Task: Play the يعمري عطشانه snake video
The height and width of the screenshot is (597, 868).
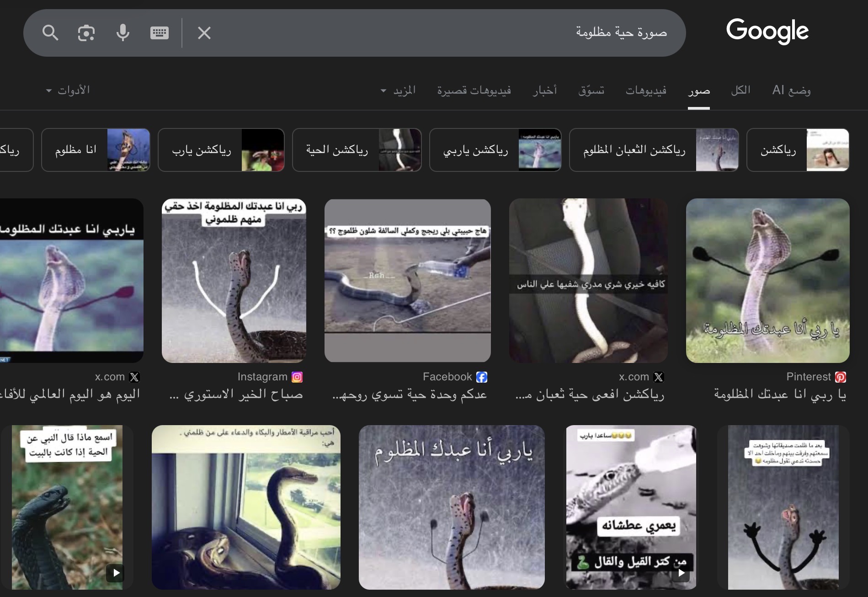Action: pos(631,507)
